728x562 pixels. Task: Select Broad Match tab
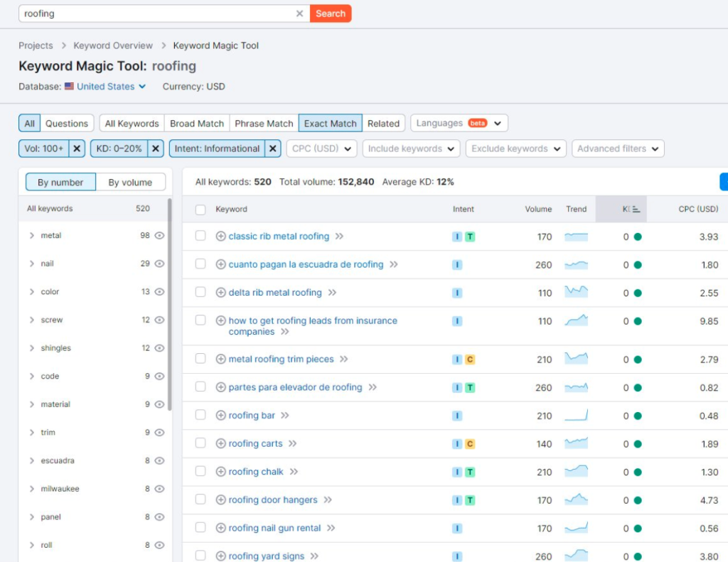pyautogui.click(x=197, y=124)
